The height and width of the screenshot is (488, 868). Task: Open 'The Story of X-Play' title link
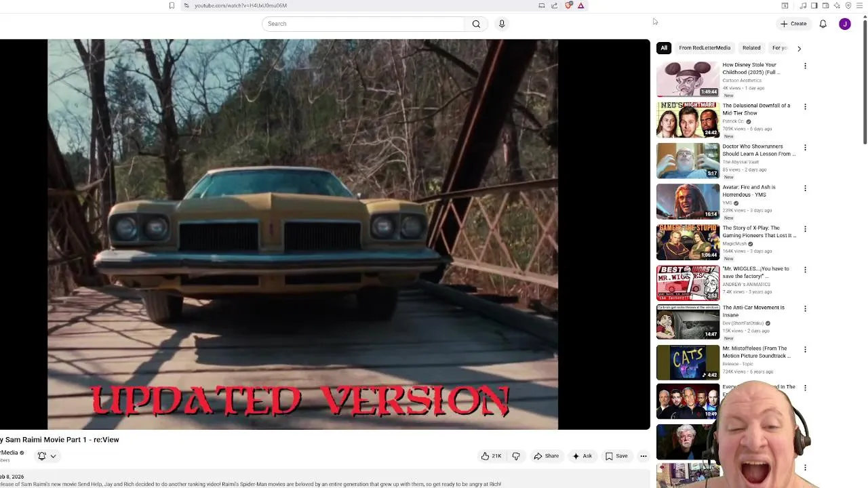(759, 231)
